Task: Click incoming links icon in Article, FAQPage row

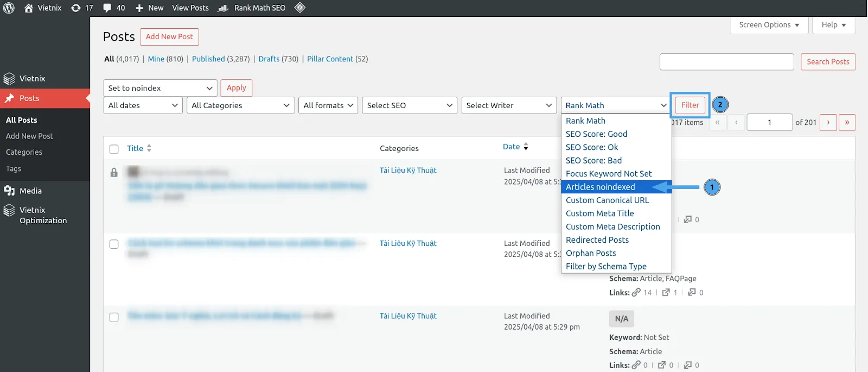Action: click(692, 292)
